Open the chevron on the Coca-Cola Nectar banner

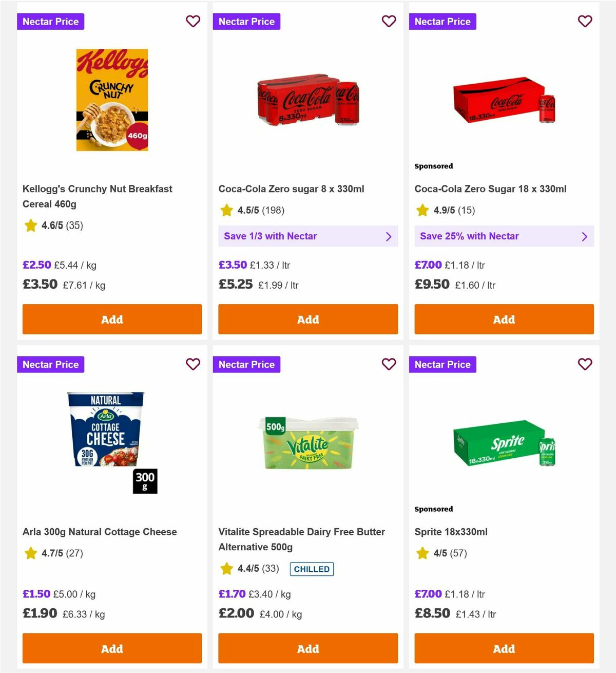(x=389, y=236)
